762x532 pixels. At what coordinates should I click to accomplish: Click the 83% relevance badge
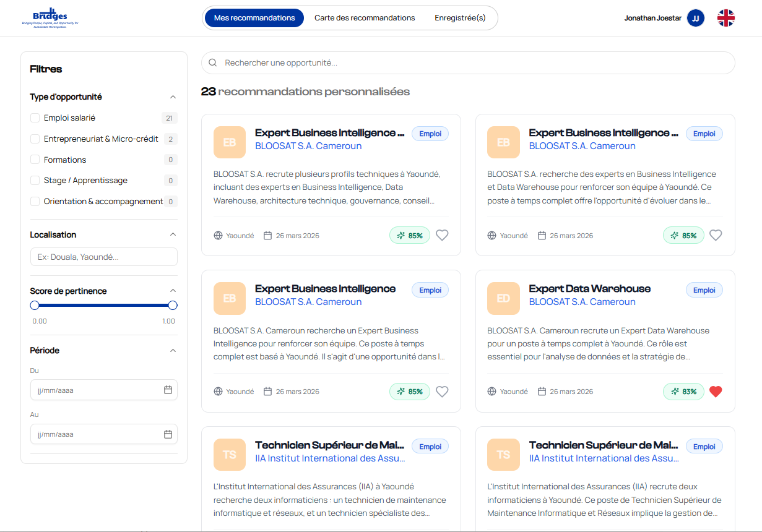pos(683,392)
